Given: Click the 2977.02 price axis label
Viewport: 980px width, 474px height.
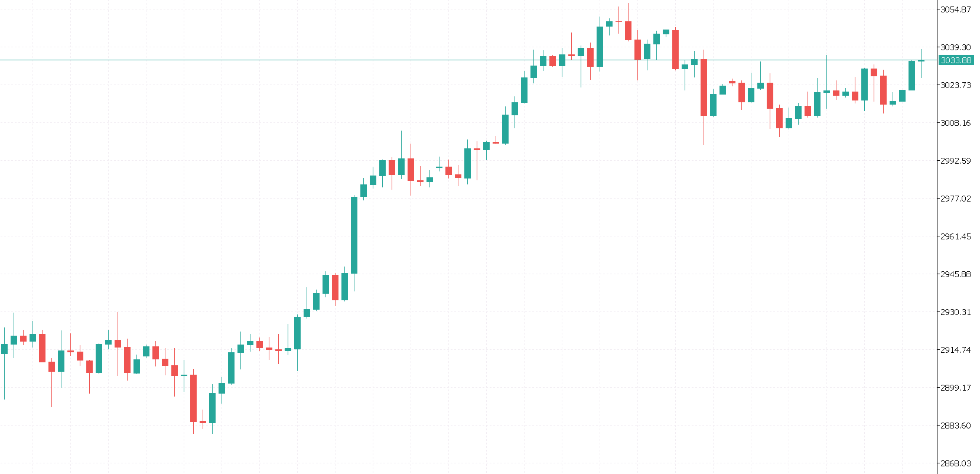Looking at the screenshot, I should click(x=955, y=199).
